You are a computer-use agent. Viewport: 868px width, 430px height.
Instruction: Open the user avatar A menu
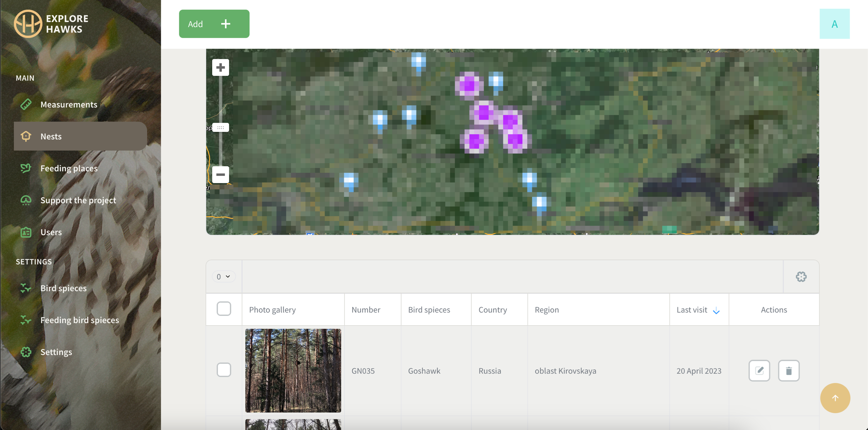(834, 24)
